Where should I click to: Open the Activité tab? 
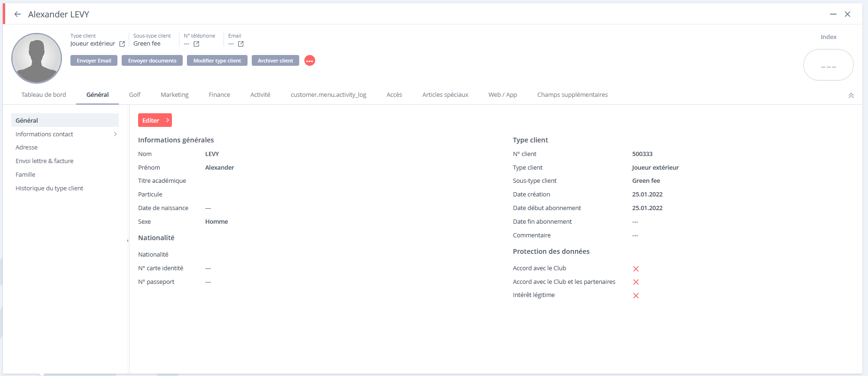260,94
